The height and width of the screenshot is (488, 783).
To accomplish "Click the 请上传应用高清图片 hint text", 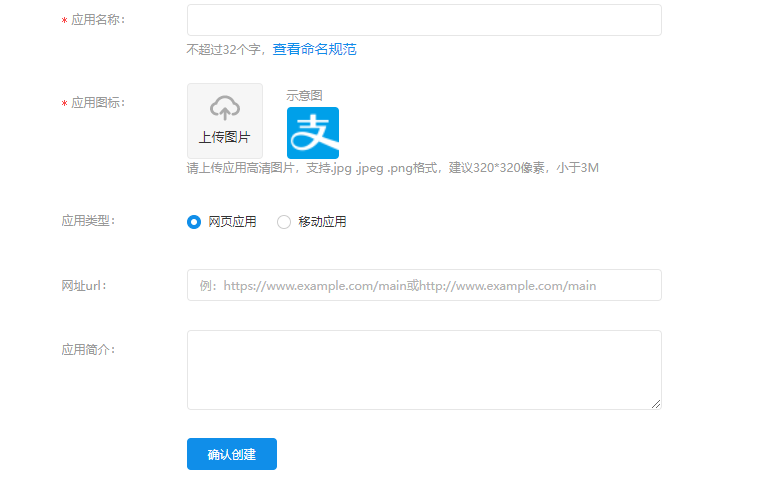I will [392, 168].
